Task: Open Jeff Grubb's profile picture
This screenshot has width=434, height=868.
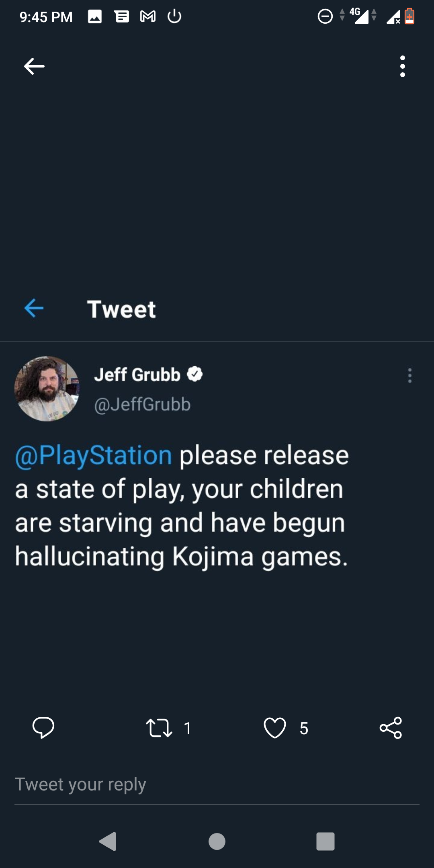Action: click(x=47, y=389)
